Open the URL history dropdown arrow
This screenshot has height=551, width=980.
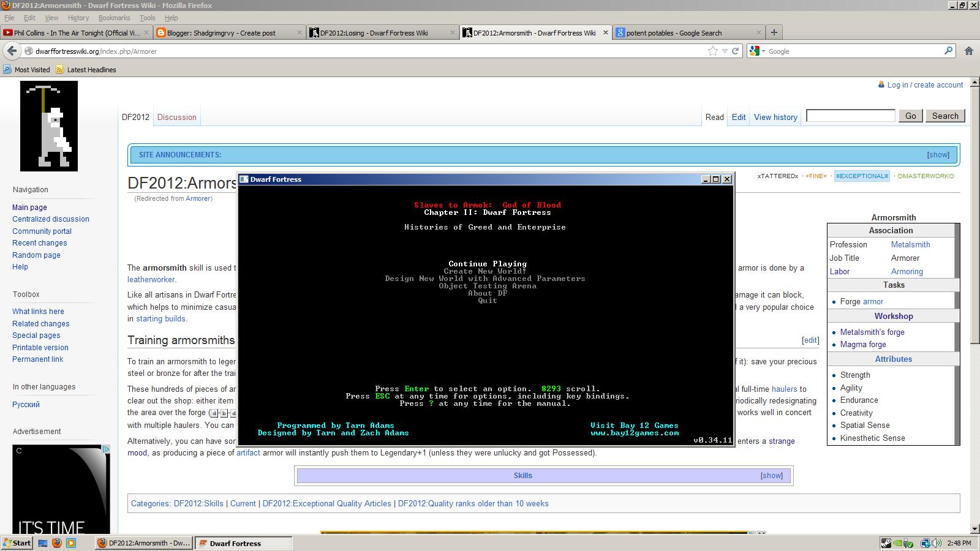(x=725, y=51)
